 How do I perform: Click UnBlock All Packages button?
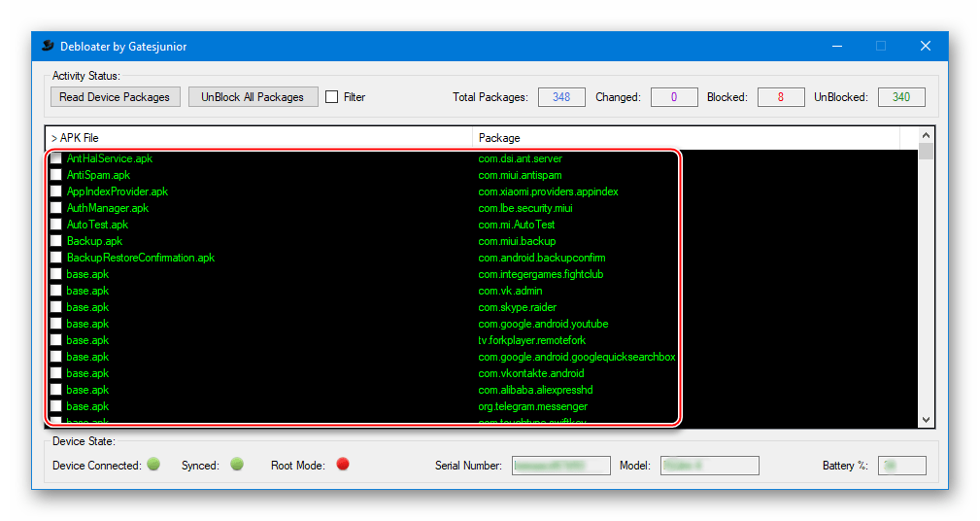(253, 97)
